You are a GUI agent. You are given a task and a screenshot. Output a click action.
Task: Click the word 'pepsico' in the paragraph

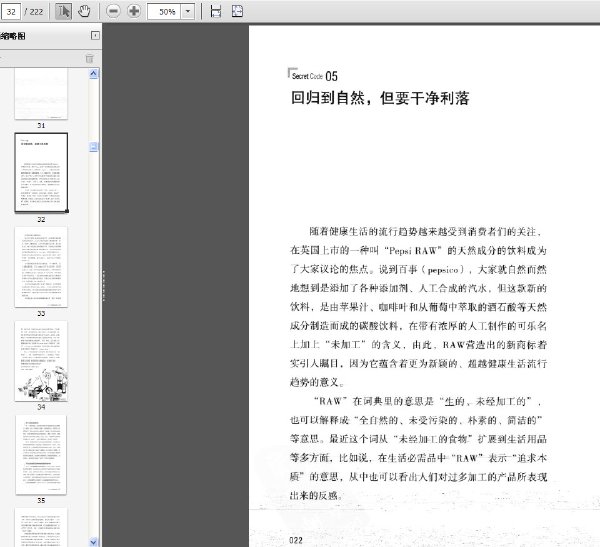pyautogui.click(x=443, y=270)
